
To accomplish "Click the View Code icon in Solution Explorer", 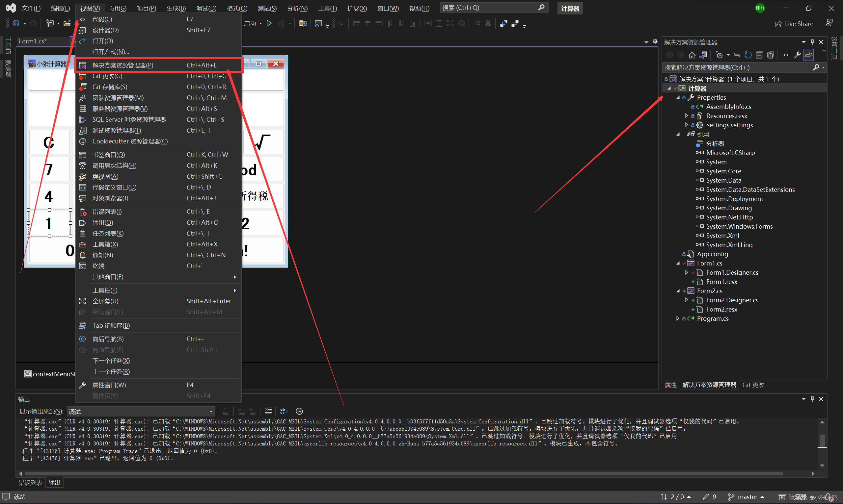I will tap(786, 55).
